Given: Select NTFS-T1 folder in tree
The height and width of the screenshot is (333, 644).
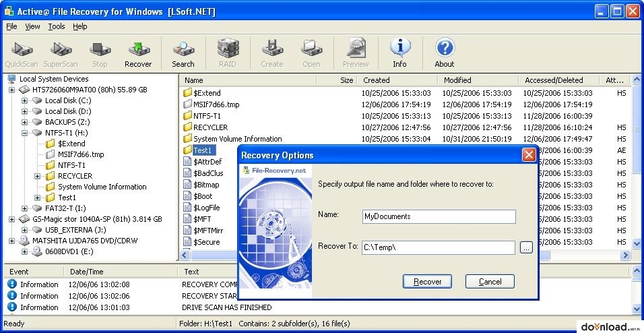Looking at the screenshot, I should coord(71,165).
